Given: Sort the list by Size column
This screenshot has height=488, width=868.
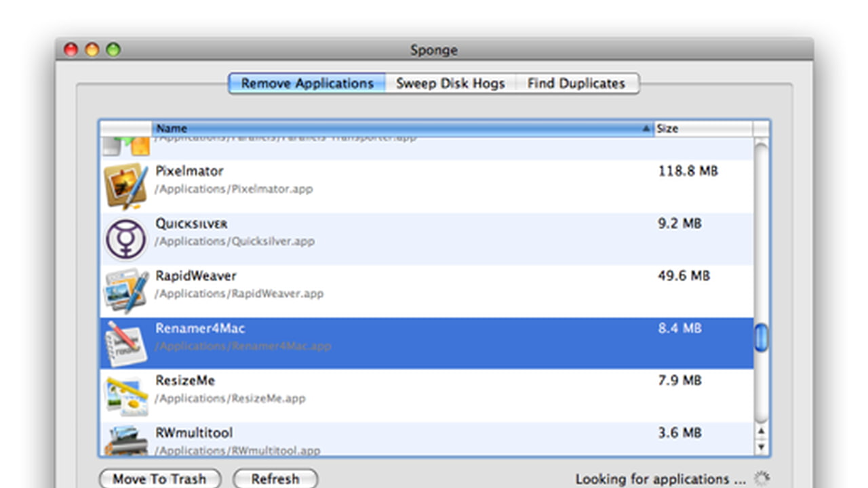Looking at the screenshot, I should pyautogui.click(x=703, y=128).
